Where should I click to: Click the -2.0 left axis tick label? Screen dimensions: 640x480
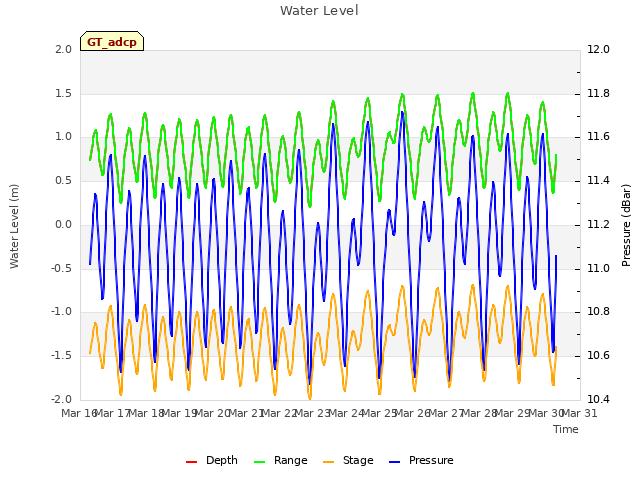coord(61,400)
